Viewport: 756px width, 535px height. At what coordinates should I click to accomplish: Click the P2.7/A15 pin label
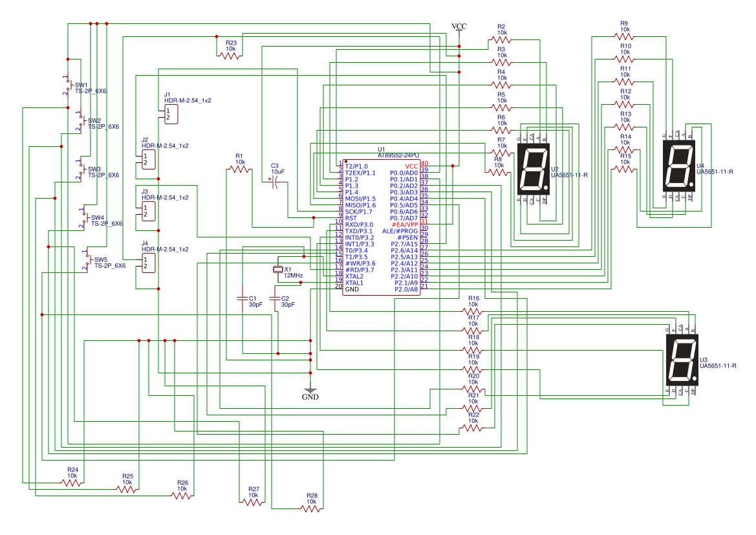(x=405, y=244)
